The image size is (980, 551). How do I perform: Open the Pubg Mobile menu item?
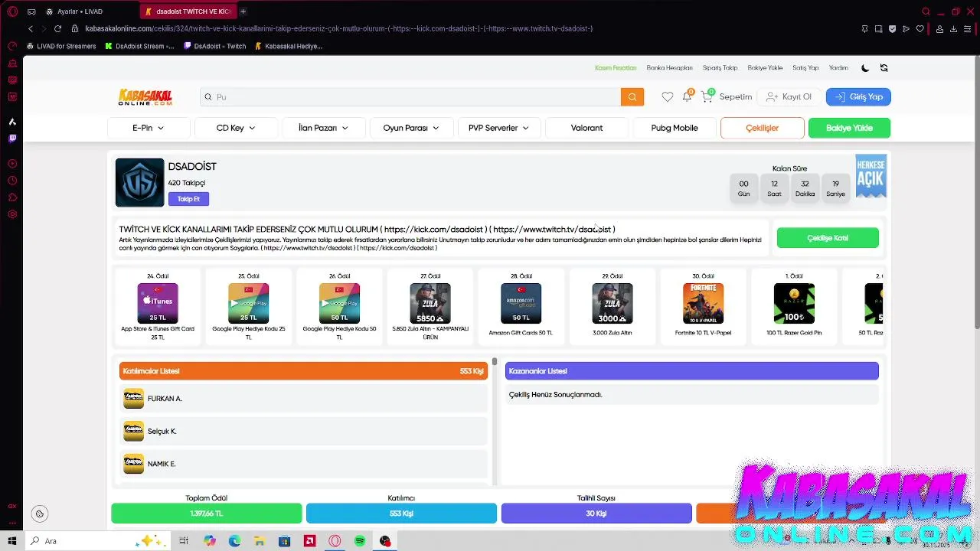point(675,128)
